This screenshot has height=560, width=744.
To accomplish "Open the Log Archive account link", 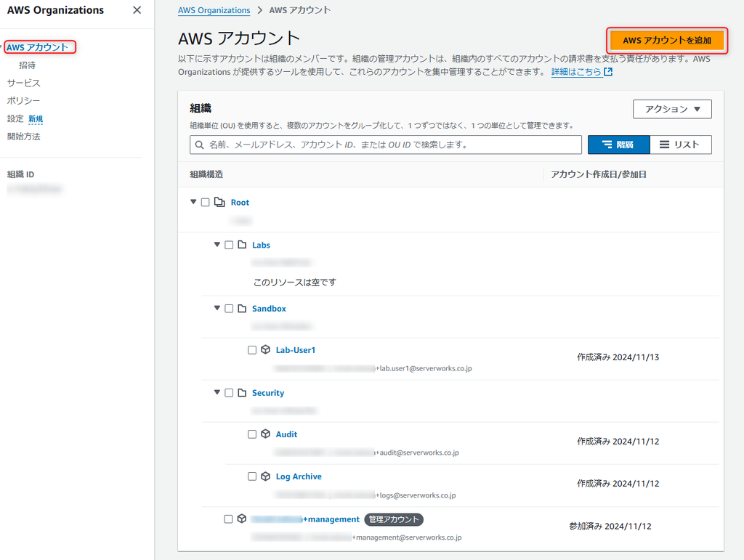I will [x=299, y=476].
